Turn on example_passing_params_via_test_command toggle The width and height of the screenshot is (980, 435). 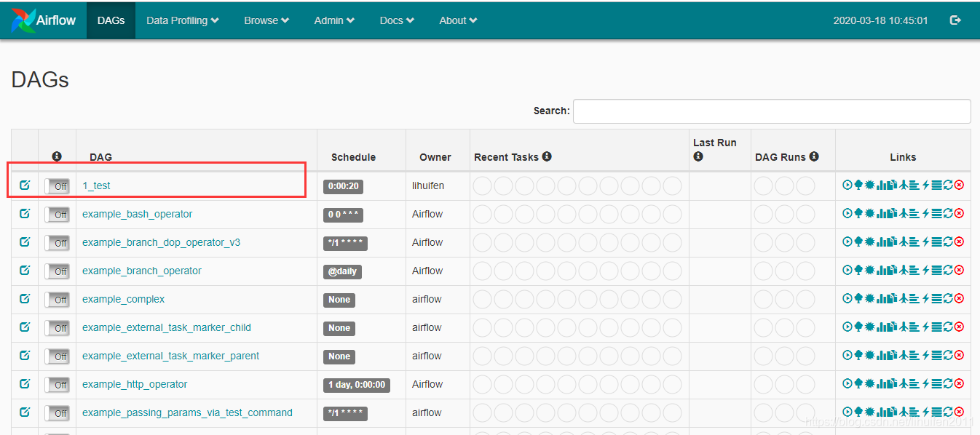[57, 413]
